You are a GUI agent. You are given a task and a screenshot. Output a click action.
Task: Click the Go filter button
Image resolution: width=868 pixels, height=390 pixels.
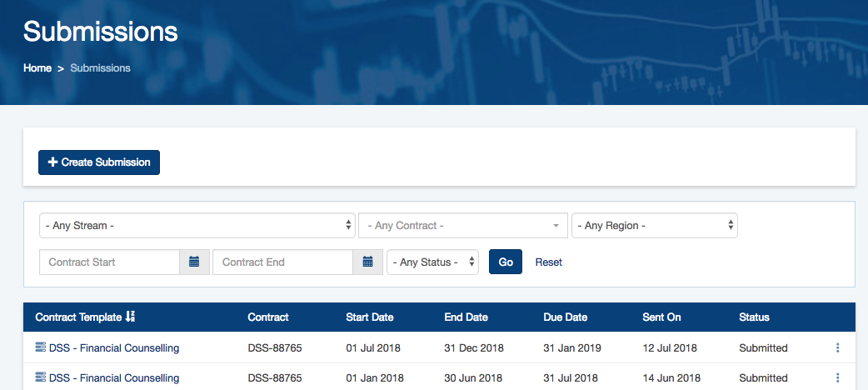click(x=506, y=262)
